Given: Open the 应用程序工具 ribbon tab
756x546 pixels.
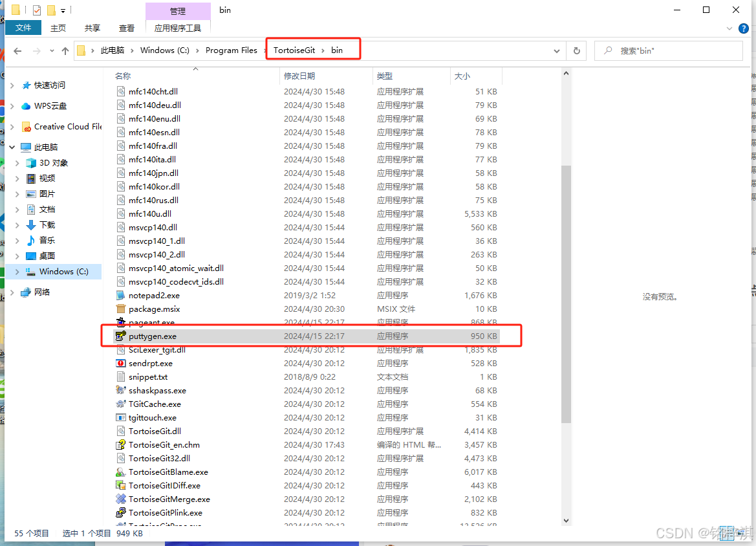Looking at the screenshot, I should click(177, 28).
